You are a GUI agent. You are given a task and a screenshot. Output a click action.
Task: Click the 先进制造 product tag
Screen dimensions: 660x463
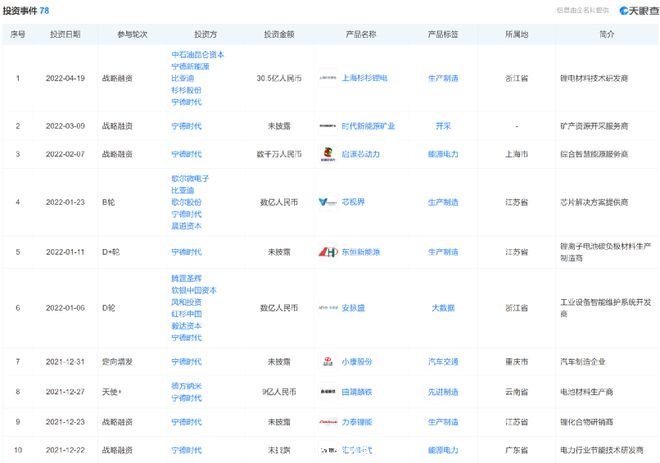tap(443, 392)
